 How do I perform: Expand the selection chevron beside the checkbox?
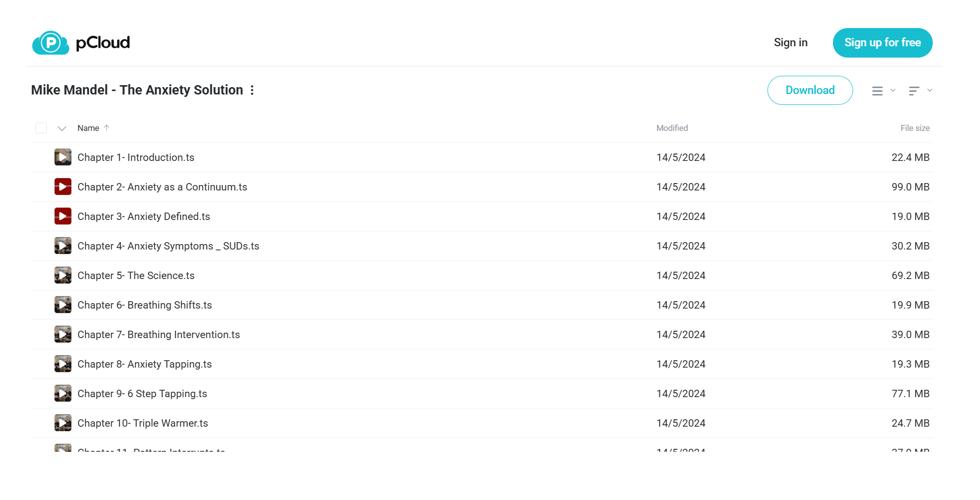[62, 128]
